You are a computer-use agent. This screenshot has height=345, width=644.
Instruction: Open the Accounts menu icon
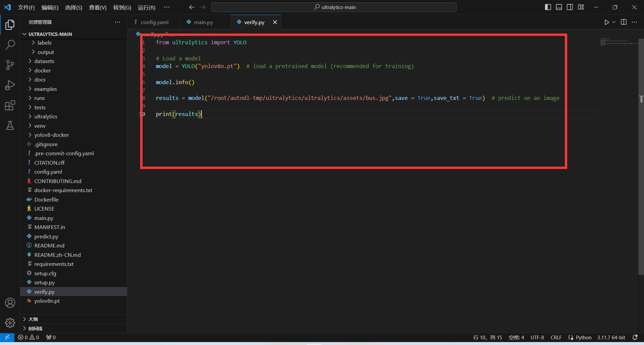tap(10, 303)
